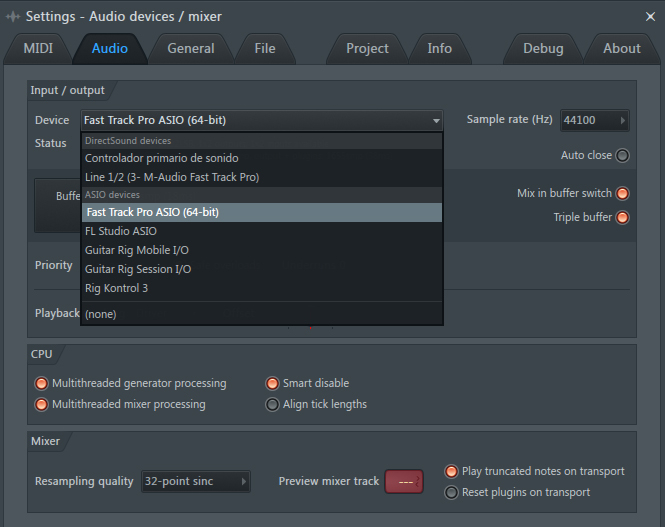
Task: Pick Fast Track Pro ASIO (64-bit) entry
Action: [262, 212]
